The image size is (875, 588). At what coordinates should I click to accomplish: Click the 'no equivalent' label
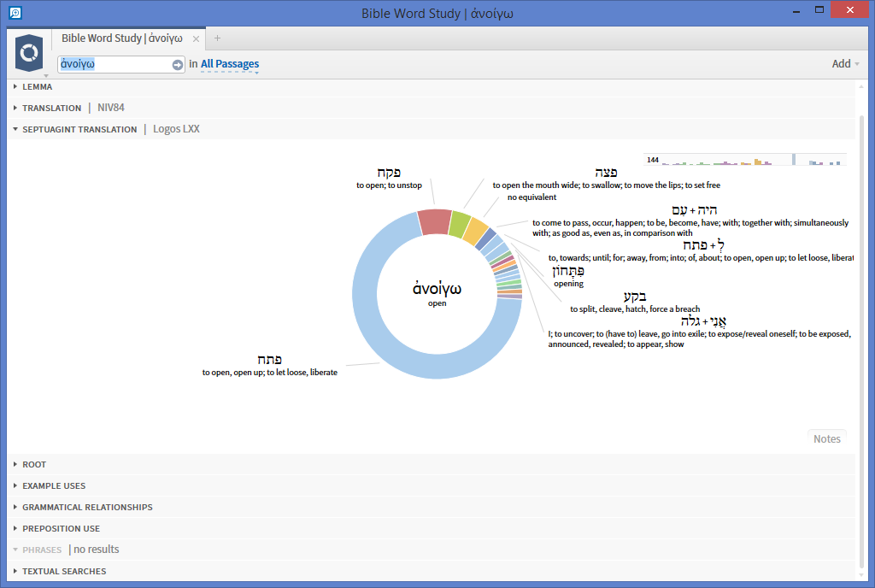531,197
